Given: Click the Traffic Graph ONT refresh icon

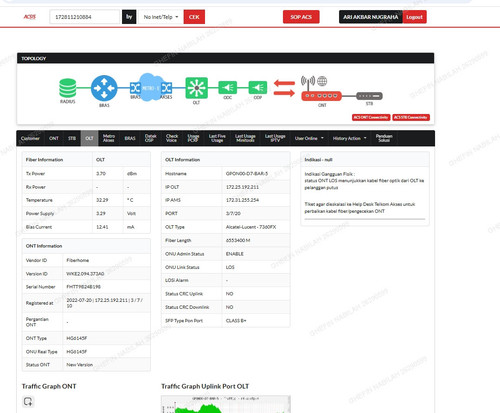Looking at the screenshot, I should pos(28,401).
